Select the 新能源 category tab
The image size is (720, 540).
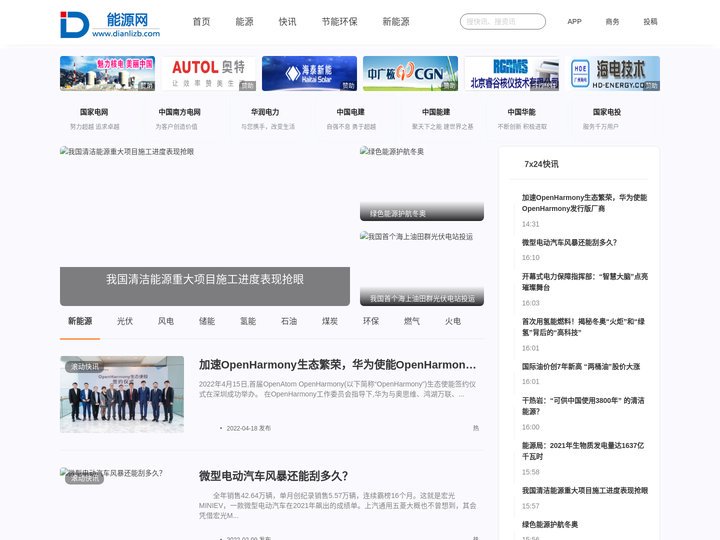point(80,321)
